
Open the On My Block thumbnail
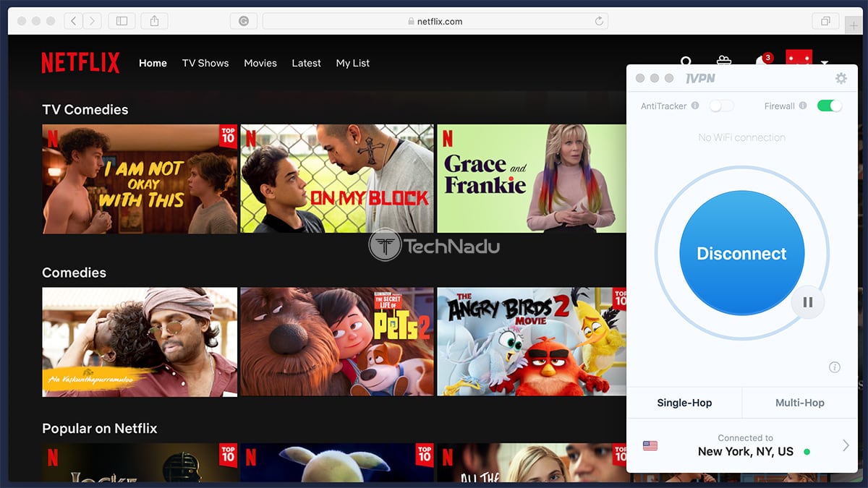tap(337, 179)
